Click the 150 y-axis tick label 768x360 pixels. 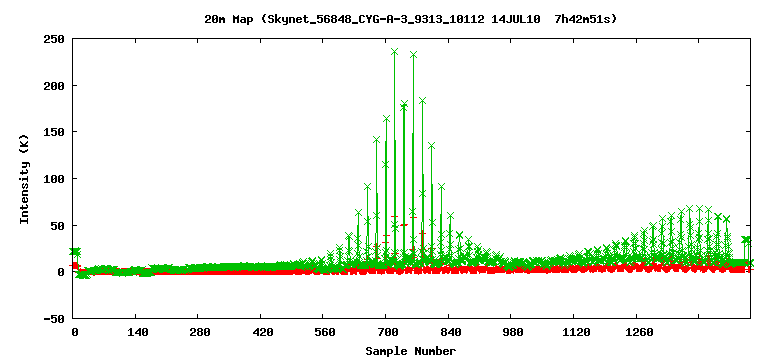(x=55, y=132)
